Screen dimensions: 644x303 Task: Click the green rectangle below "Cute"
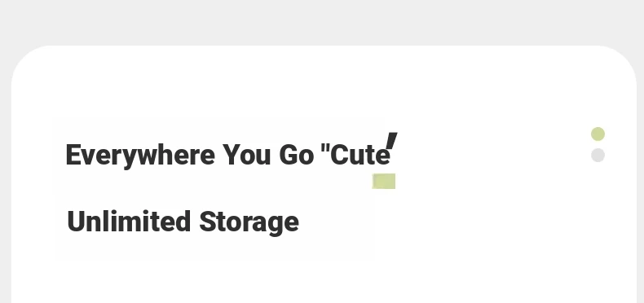384,181
